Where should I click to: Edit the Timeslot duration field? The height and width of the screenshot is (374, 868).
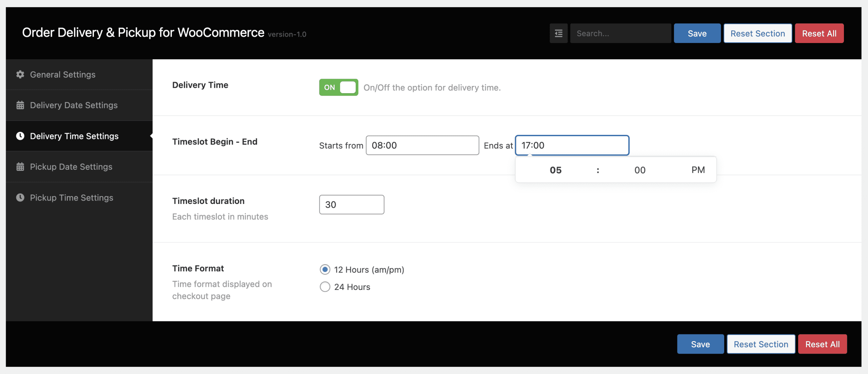351,204
